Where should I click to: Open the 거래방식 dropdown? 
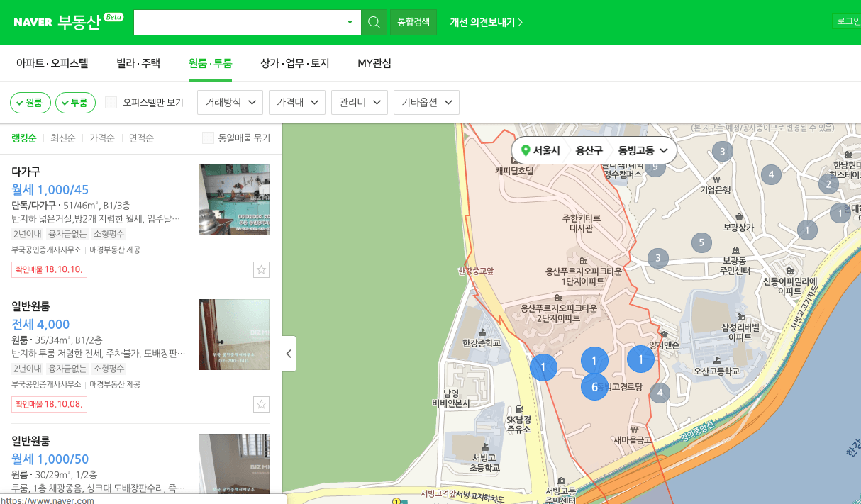(x=229, y=102)
